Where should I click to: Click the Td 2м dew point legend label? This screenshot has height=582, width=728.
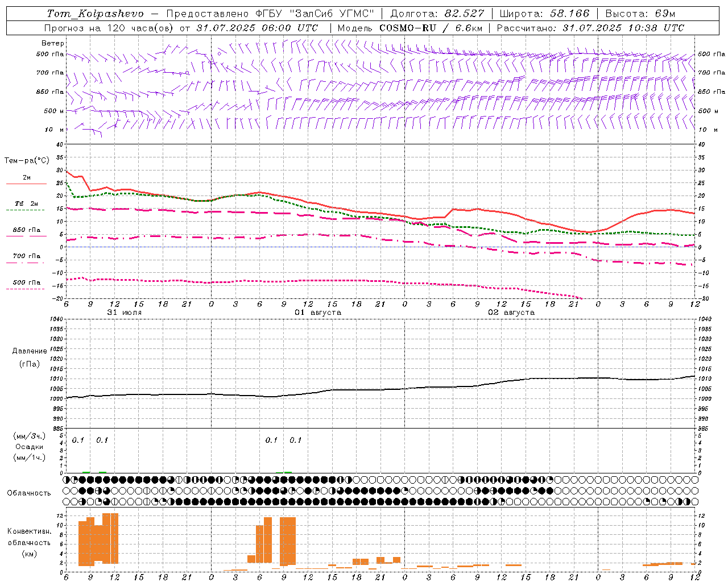[x=27, y=203]
